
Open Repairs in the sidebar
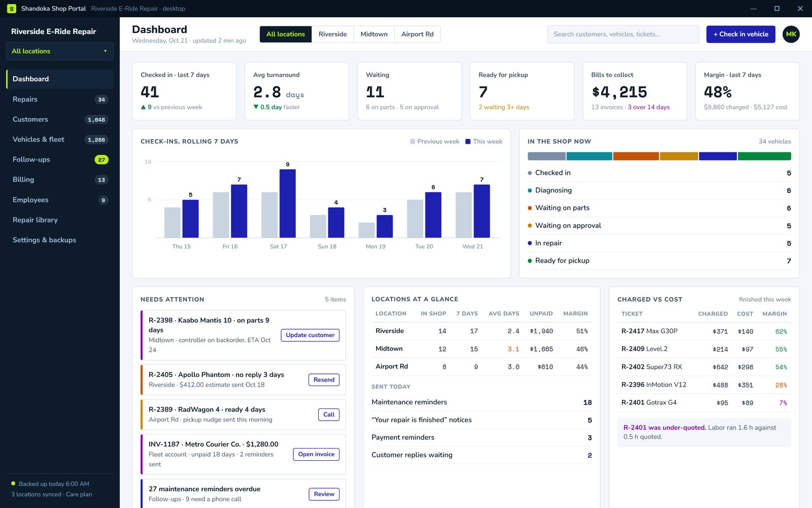click(60, 99)
